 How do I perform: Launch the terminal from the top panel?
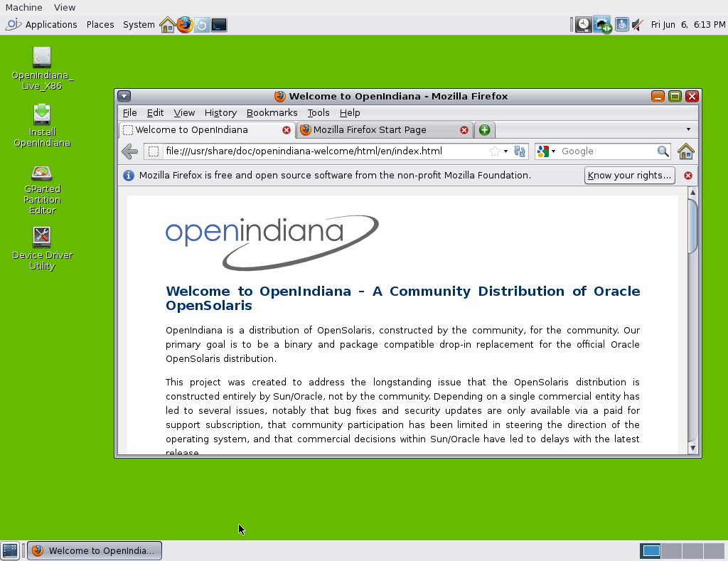(219, 25)
